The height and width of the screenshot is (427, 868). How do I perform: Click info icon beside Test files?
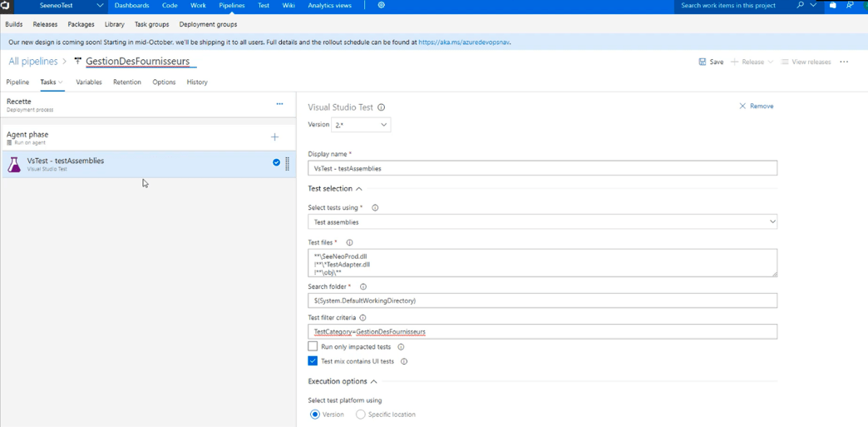pyautogui.click(x=349, y=242)
